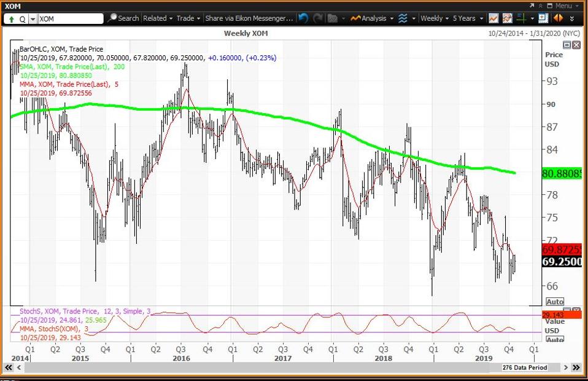The image size is (588, 381).
Task: Click the Search magnifier icon
Action: pyautogui.click(x=112, y=18)
